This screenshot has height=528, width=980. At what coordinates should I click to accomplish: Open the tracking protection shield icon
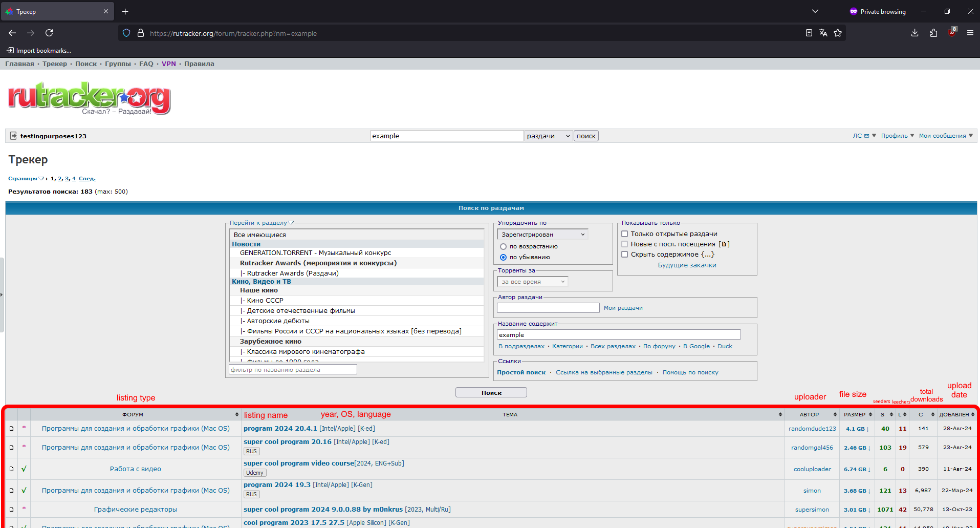(x=126, y=33)
